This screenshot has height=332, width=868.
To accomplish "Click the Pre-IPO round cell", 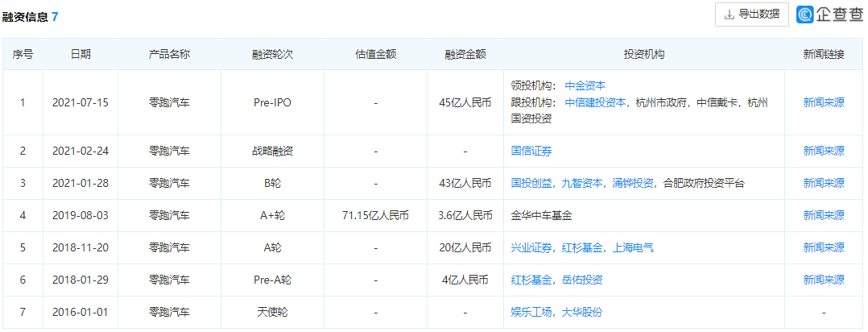I will (x=272, y=102).
